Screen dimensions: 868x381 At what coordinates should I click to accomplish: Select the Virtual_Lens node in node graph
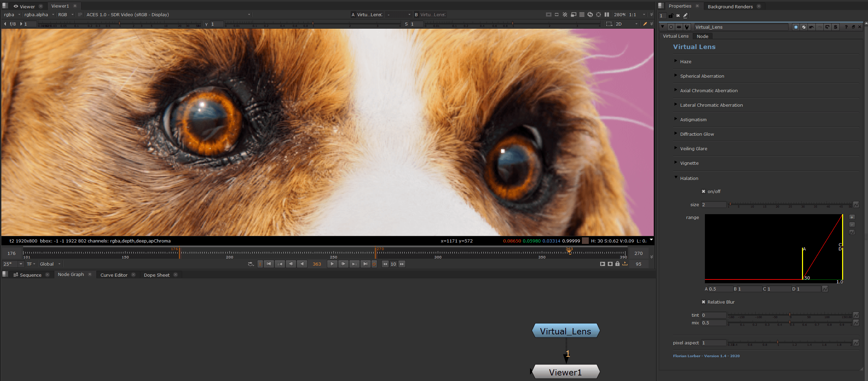(565, 331)
